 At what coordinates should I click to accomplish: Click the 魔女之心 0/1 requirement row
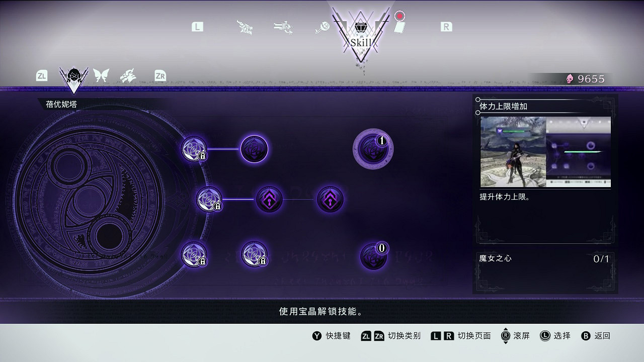click(x=544, y=259)
